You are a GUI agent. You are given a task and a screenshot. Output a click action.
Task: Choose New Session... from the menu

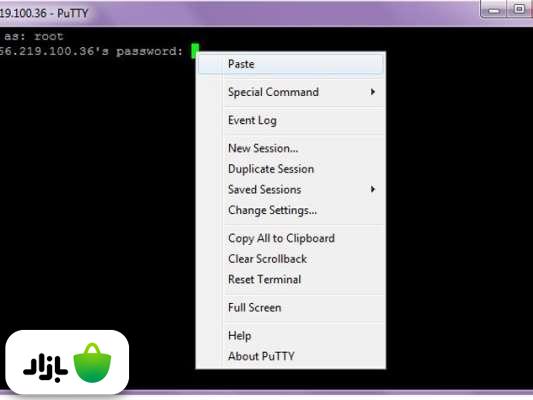[291, 148]
